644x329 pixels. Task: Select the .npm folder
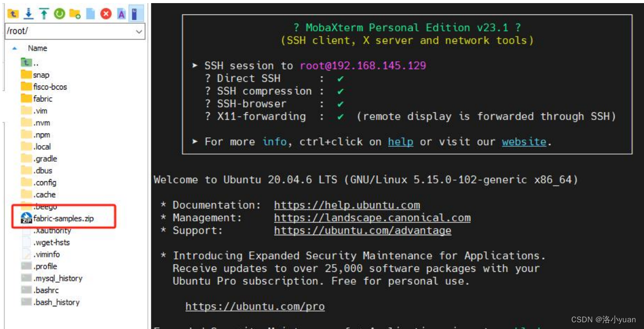pyautogui.click(x=36, y=134)
